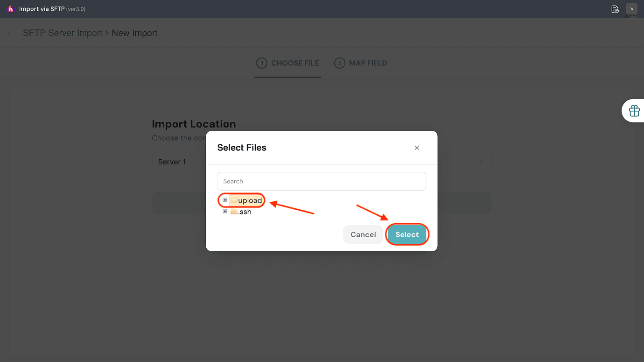The image size is (644, 362).
Task: Open the import log history icon
Action: tap(615, 9)
